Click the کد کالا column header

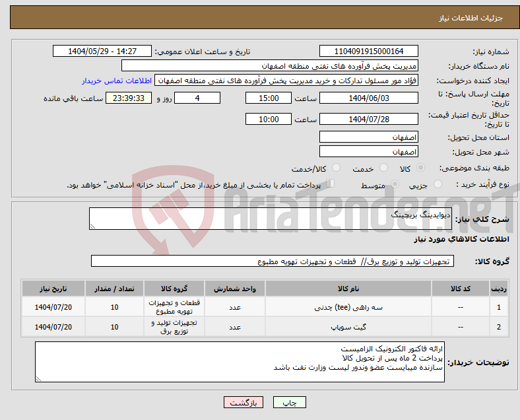(461, 289)
